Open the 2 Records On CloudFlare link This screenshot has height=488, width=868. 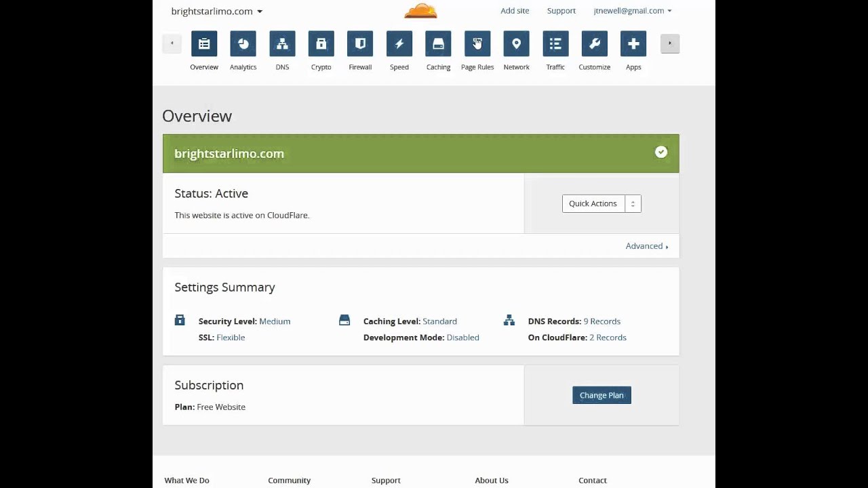tap(608, 338)
